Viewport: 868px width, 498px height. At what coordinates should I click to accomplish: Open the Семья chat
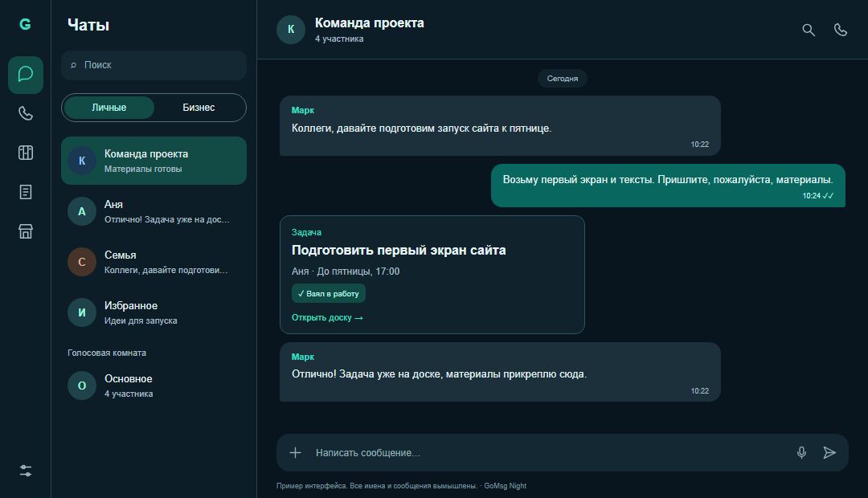154,263
